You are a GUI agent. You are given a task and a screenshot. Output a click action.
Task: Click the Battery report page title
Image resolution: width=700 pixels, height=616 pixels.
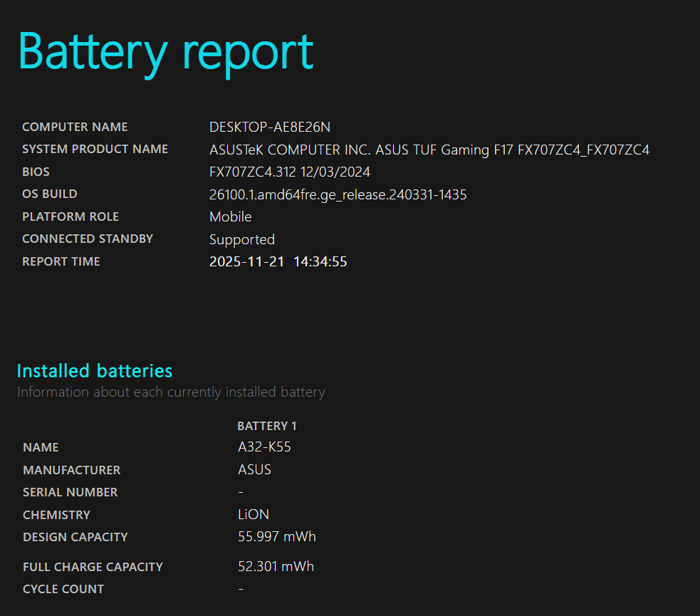point(165,51)
